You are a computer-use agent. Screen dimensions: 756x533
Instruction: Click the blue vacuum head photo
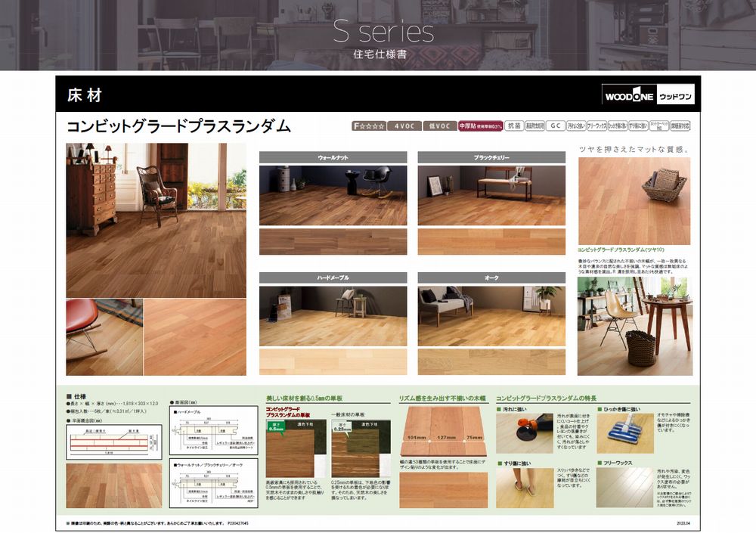(625, 433)
